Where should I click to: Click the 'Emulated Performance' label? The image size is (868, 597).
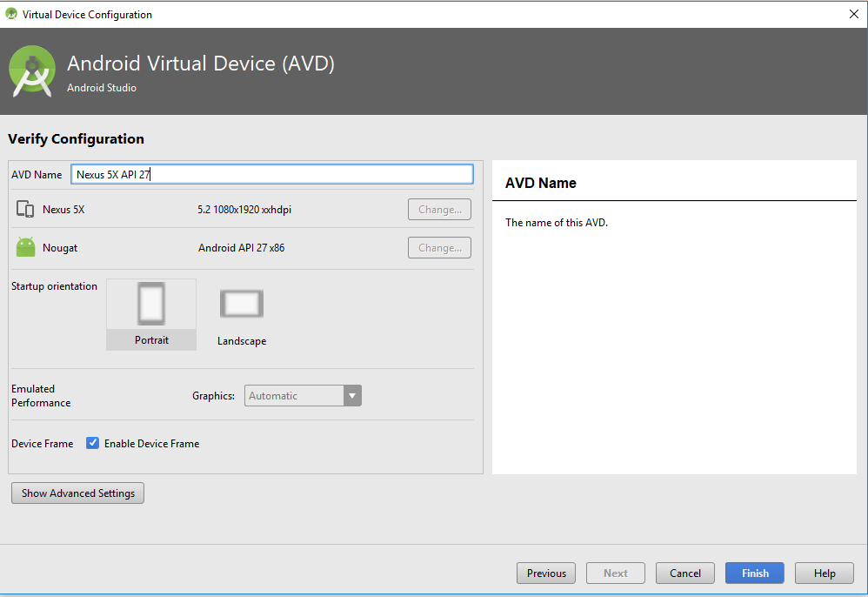(41, 395)
